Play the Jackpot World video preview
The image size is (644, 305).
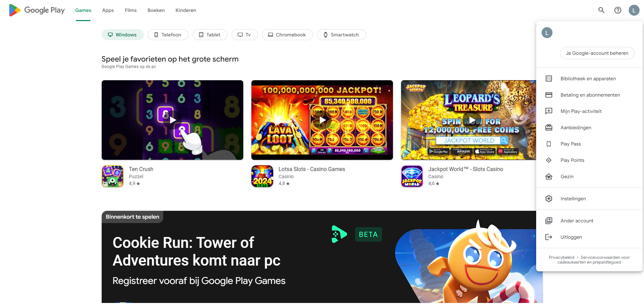pos(472,120)
